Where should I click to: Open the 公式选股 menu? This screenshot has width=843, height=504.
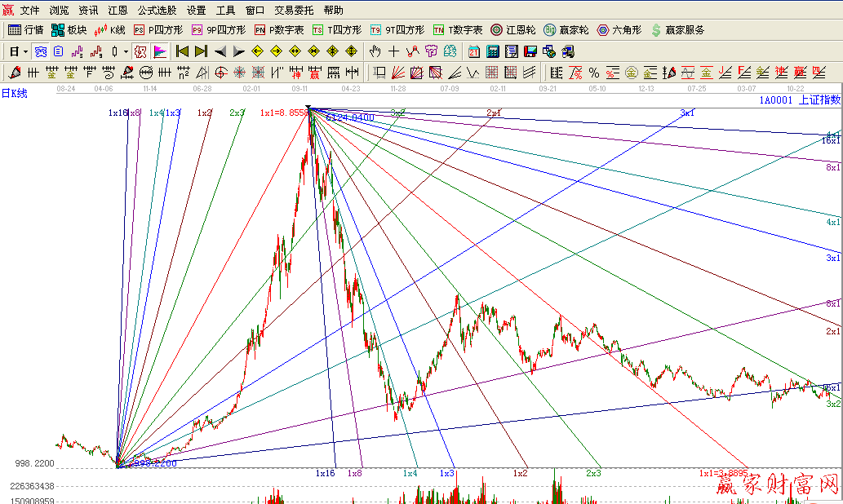point(157,11)
